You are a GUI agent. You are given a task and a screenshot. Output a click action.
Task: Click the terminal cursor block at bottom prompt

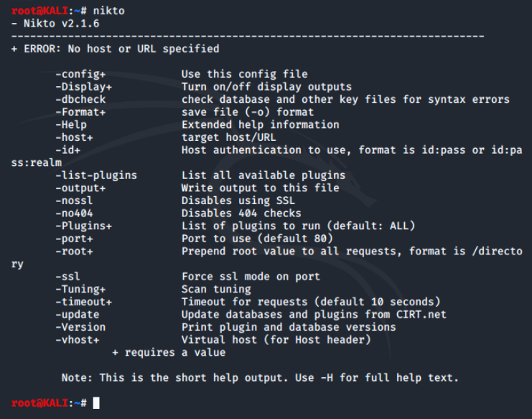pyautogui.click(x=96, y=403)
